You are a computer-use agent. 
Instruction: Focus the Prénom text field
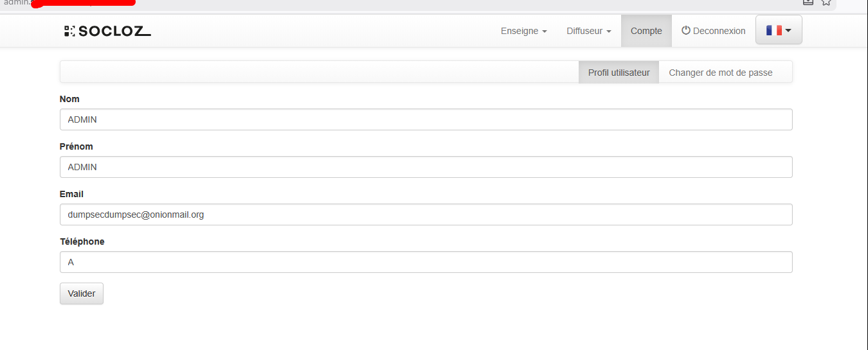(426, 167)
